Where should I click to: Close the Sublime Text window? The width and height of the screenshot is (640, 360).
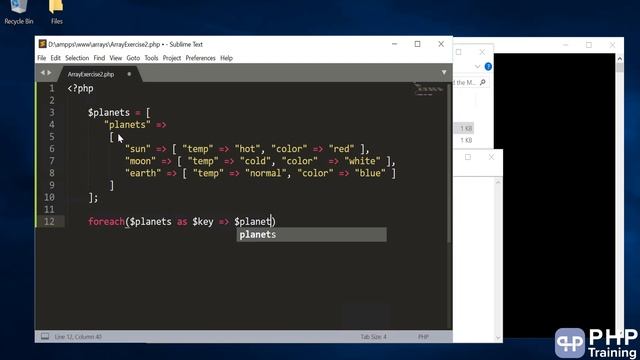[441, 44]
